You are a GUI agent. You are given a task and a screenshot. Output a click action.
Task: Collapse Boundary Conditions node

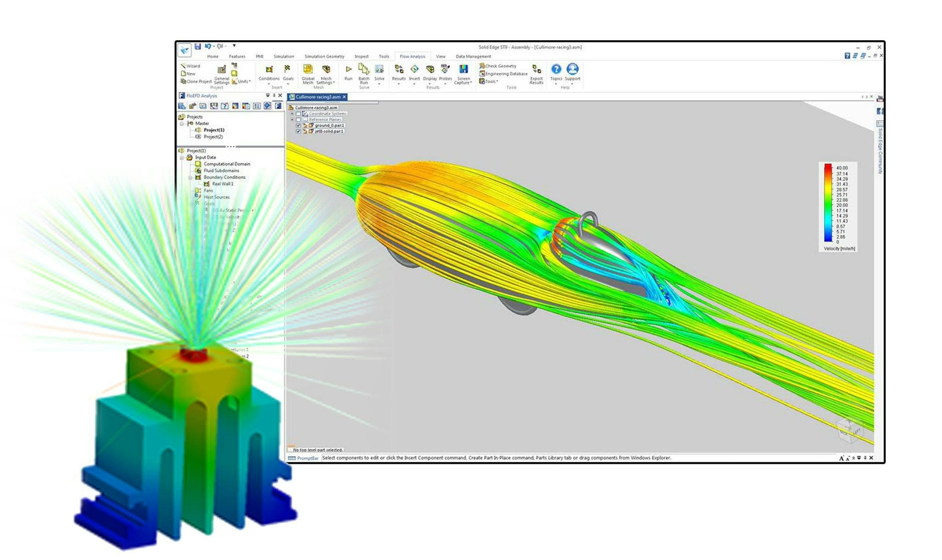click(x=191, y=178)
